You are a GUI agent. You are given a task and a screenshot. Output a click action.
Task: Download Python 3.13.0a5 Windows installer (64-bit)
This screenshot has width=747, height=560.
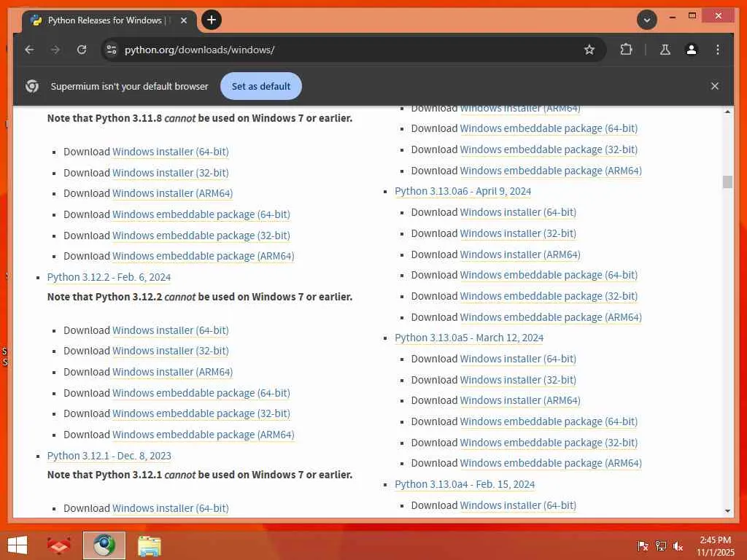pyautogui.click(x=518, y=359)
